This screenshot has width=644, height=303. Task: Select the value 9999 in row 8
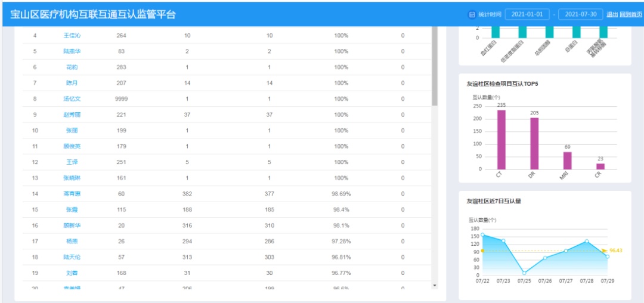pos(121,99)
